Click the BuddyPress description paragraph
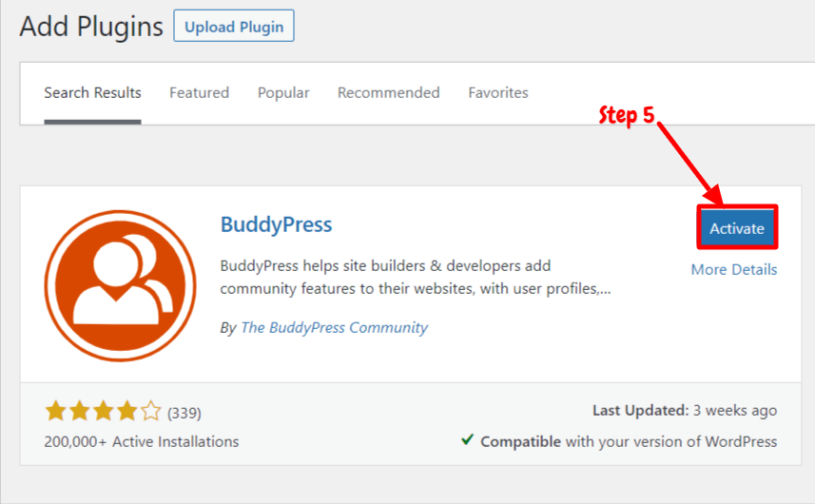The image size is (815, 504). point(416,277)
